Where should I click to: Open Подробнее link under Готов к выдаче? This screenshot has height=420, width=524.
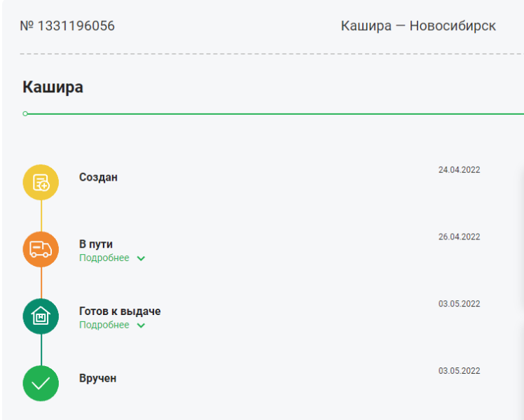pyautogui.click(x=104, y=325)
